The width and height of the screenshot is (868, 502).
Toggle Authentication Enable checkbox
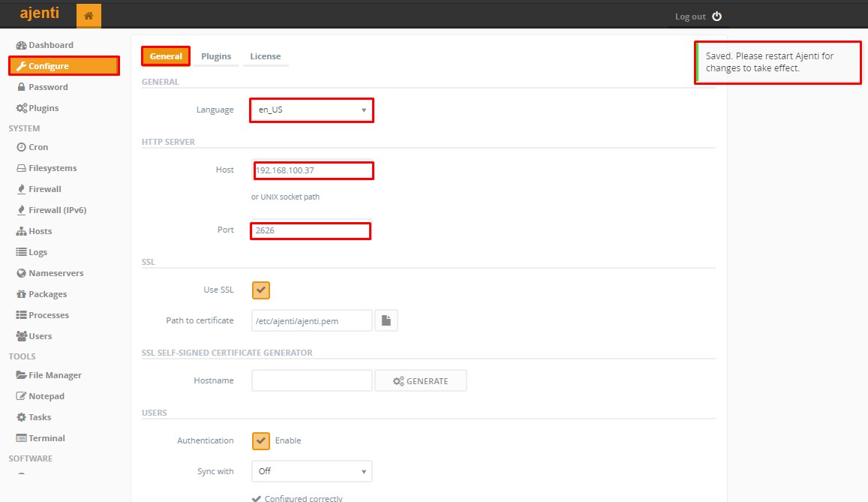tap(261, 440)
